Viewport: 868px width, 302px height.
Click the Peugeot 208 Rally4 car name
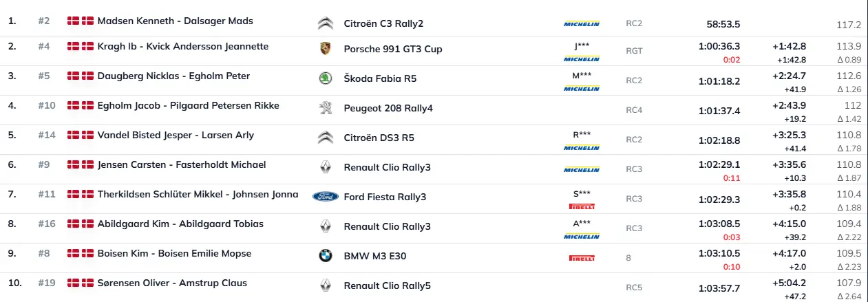[388, 108]
